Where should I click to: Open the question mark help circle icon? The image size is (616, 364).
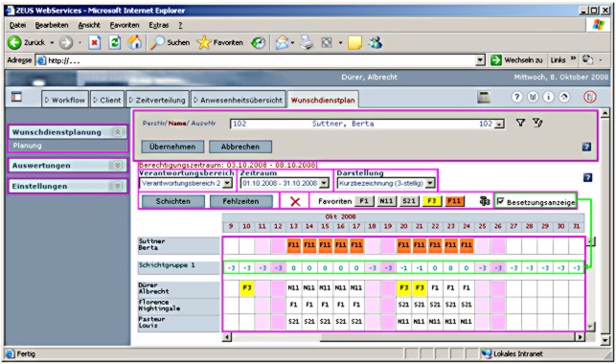click(517, 97)
